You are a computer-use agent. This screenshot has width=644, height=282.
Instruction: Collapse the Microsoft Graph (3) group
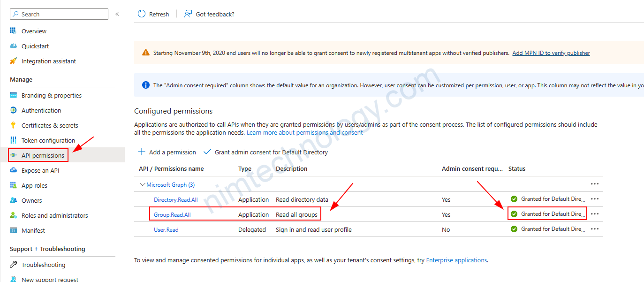click(x=143, y=185)
